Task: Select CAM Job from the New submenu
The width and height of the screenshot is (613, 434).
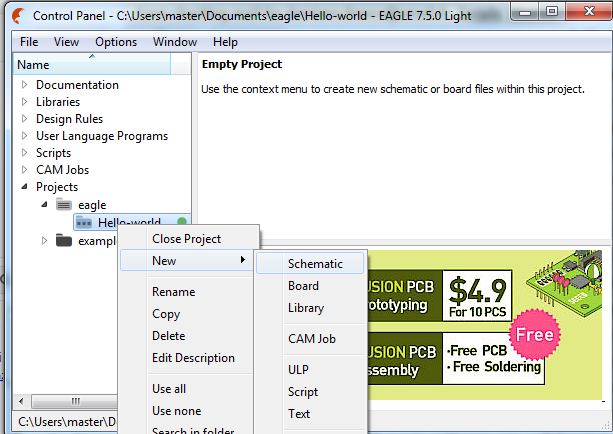Action: pyautogui.click(x=312, y=339)
